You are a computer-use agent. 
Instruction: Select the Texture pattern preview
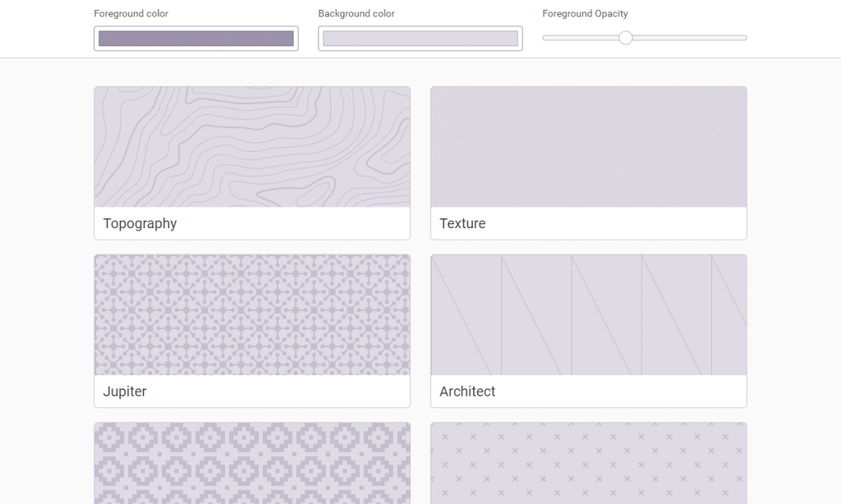(588, 147)
